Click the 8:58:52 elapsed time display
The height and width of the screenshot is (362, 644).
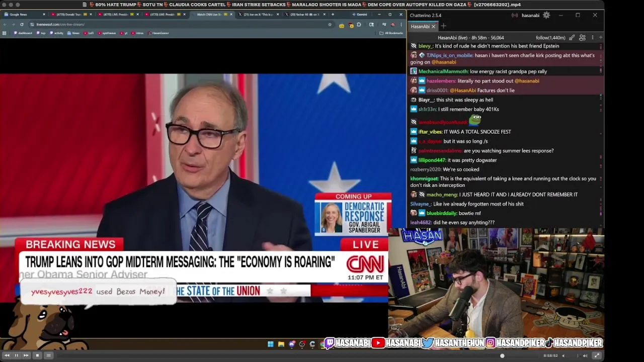pos(550,355)
